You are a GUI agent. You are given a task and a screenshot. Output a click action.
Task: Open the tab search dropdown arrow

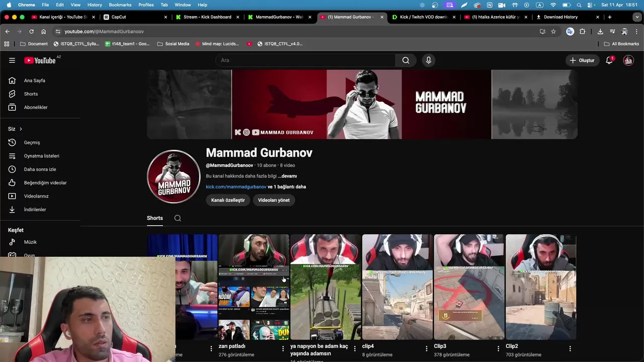(x=637, y=17)
